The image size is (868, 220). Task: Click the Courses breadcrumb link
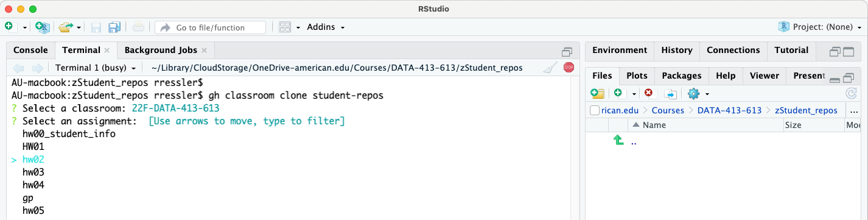(x=668, y=110)
